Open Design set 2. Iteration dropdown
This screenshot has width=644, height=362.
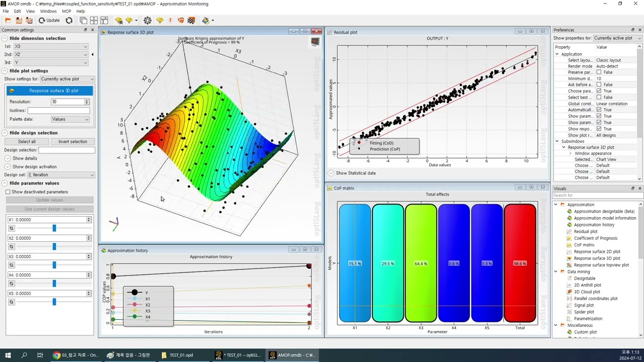(x=61, y=175)
